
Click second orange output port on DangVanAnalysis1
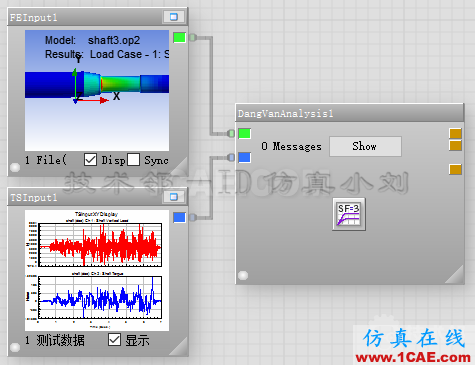pyautogui.click(x=455, y=146)
